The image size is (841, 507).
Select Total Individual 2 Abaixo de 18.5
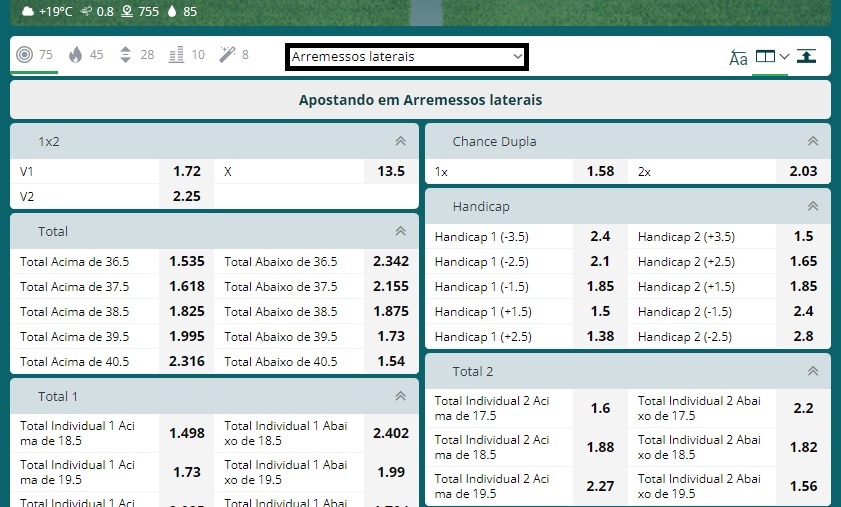(803, 447)
